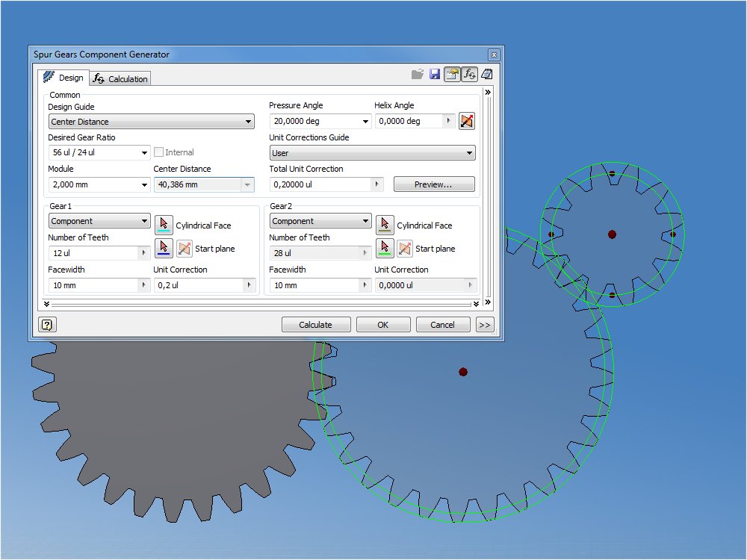
Task: Toggle the Internal checkbox
Action: 161,152
